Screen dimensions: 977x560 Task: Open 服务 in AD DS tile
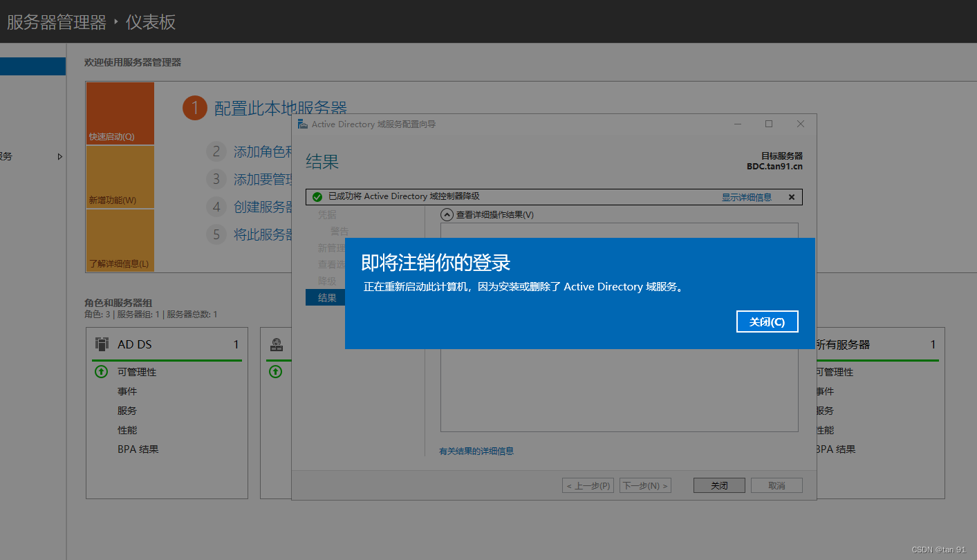127,411
